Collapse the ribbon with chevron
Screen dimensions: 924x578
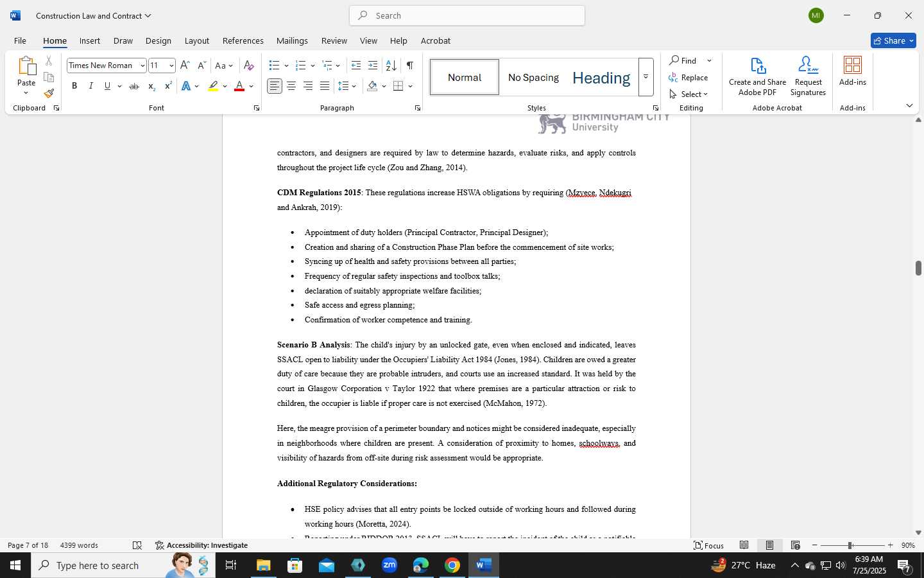pos(909,105)
